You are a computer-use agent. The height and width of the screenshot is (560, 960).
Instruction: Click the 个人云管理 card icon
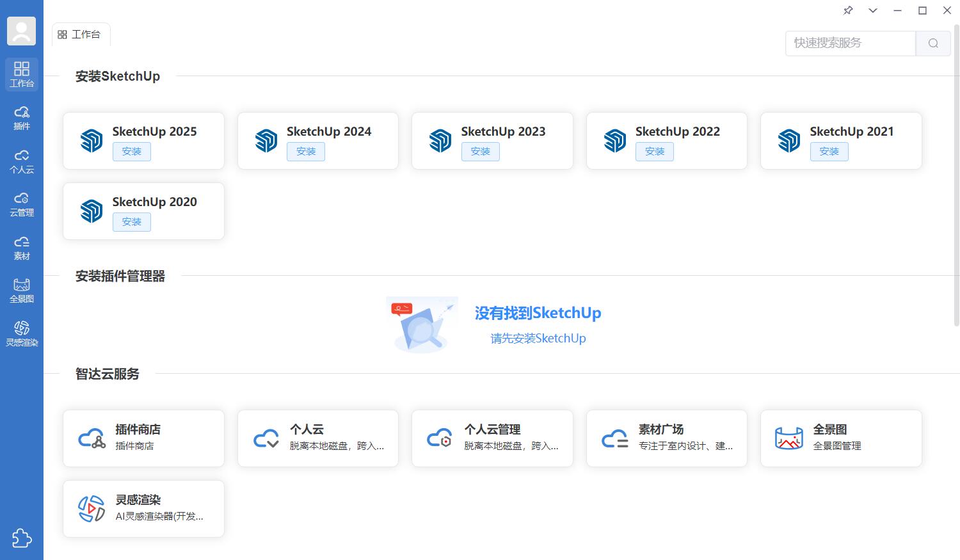click(x=440, y=438)
